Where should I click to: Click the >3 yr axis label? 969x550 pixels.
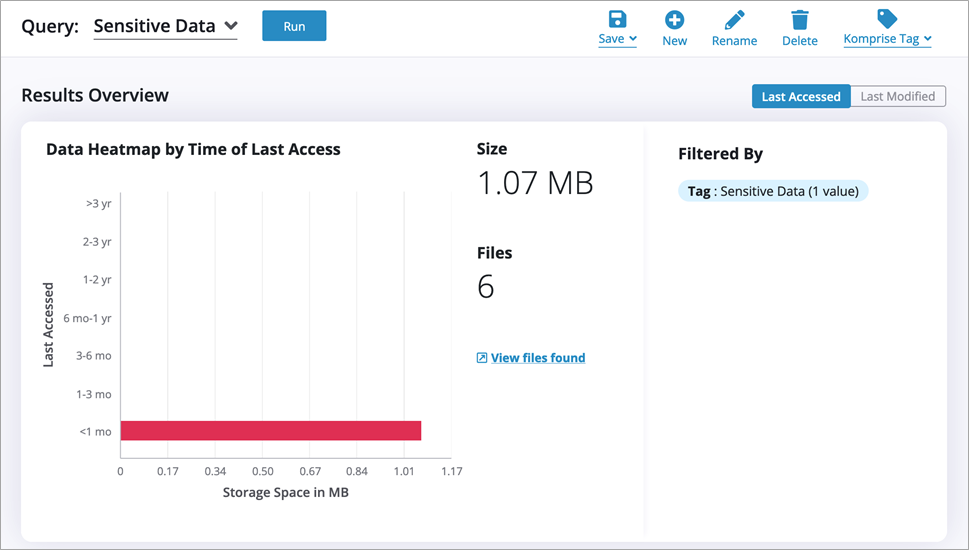(99, 203)
